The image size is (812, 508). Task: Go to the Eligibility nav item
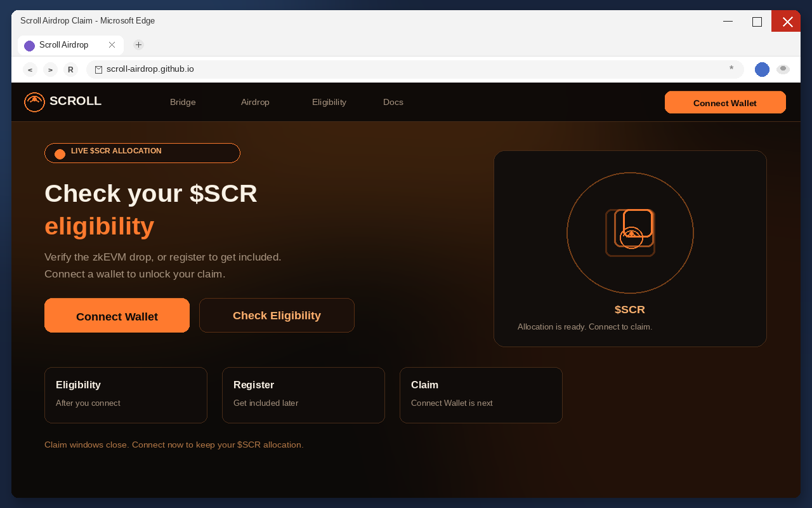[329, 102]
